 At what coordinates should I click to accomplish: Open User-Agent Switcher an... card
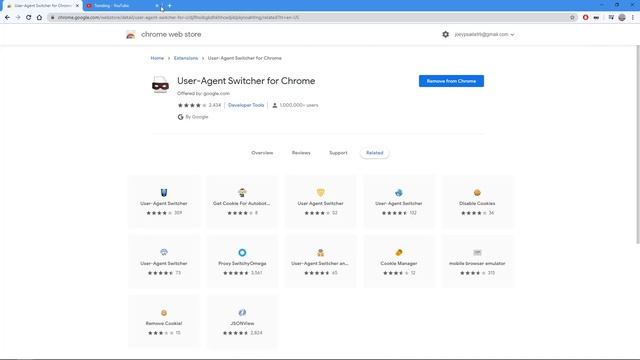(x=320, y=262)
